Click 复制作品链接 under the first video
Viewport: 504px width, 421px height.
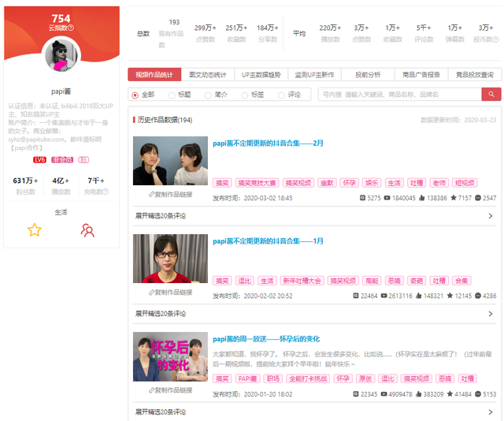[170, 194]
